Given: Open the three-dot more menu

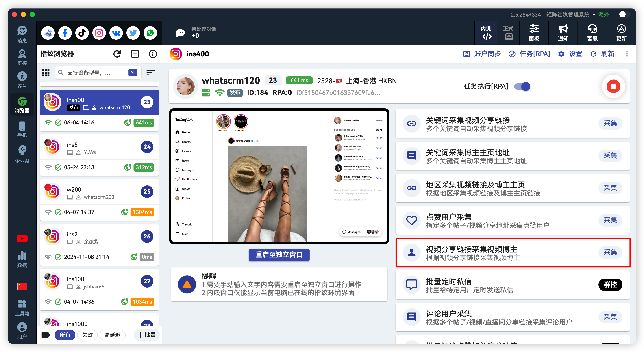Looking at the screenshot, I should click(627, 54).
